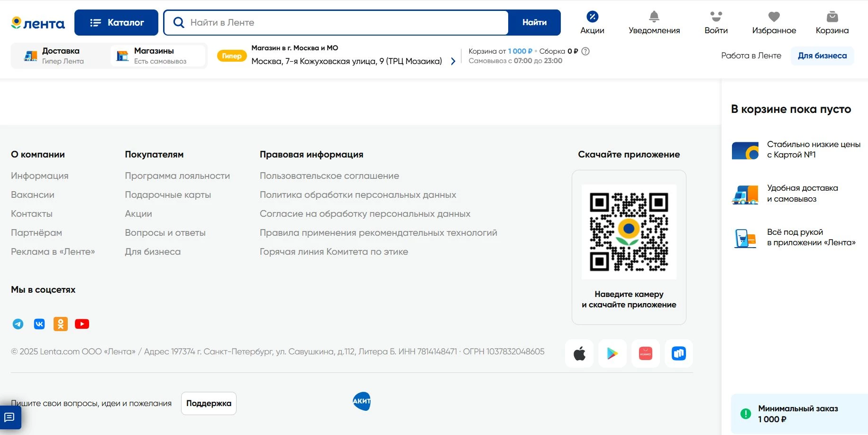868x435 pixels.
Task: Open Партнёрам footer link
Action: [x=37, y=232]
